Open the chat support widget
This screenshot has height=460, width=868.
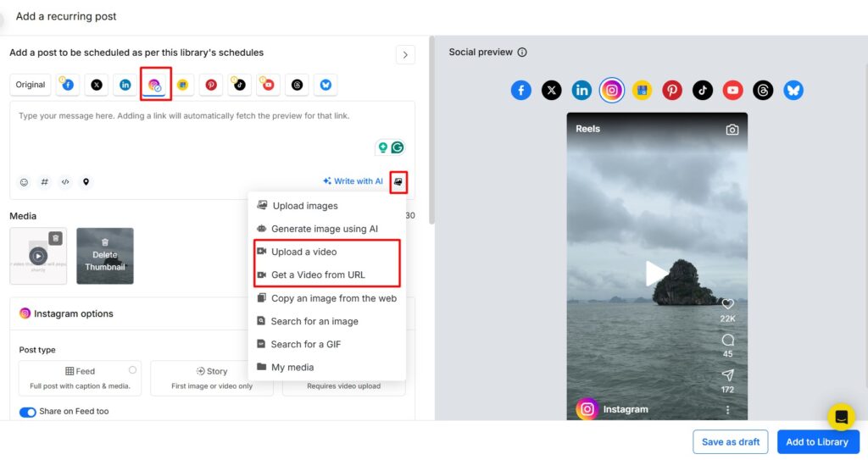(x=841, y=417)
